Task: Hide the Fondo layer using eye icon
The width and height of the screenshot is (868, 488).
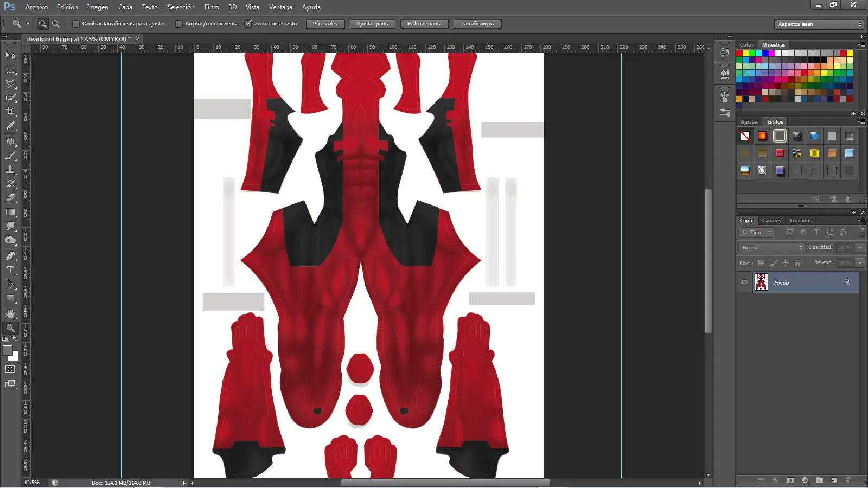Action: [744, 282]
